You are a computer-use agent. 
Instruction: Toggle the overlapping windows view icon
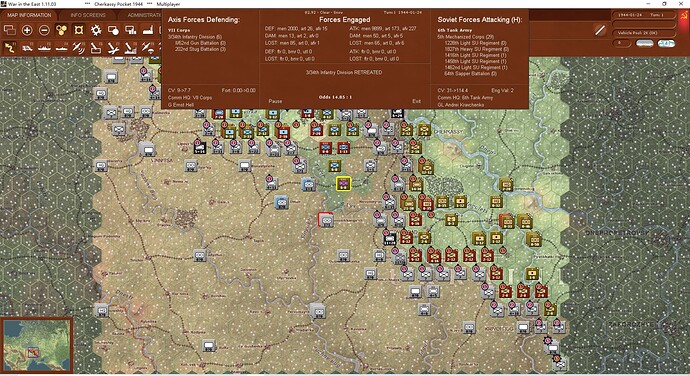pyautogui.click(x=10, y=30)
